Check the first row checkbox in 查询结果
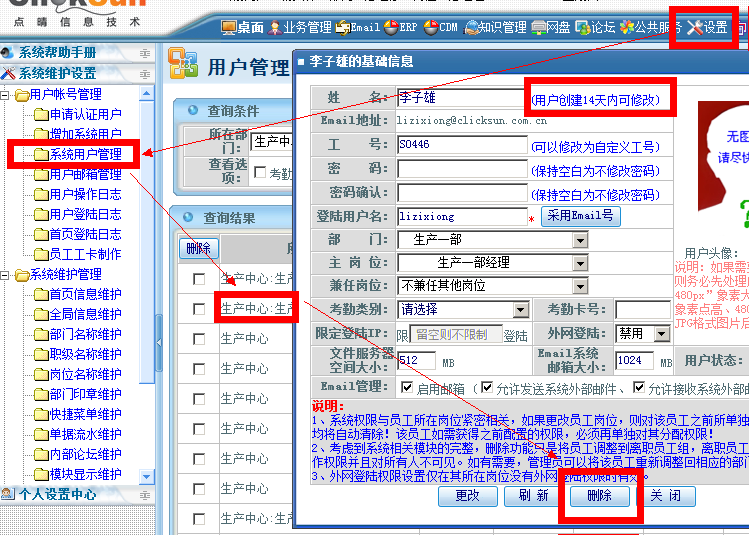The width and height of the screenshot is (749, 535). (x=199, y=279)
